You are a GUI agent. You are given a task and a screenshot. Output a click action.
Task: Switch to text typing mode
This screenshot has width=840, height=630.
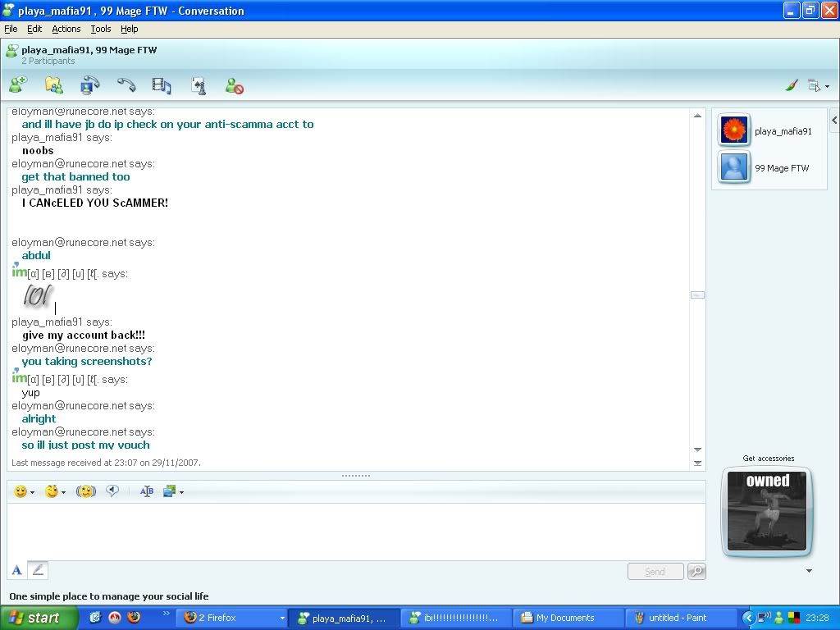16,570
